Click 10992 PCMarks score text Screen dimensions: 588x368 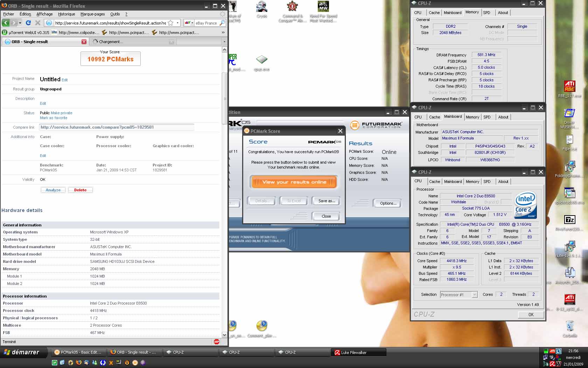pos(110,59)
